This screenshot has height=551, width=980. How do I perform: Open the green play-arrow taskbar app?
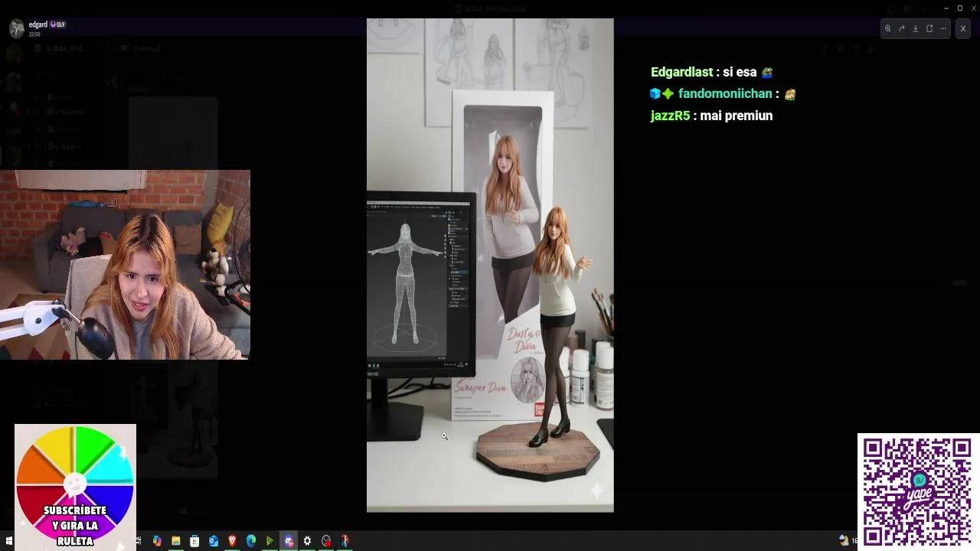click(269, 541)
